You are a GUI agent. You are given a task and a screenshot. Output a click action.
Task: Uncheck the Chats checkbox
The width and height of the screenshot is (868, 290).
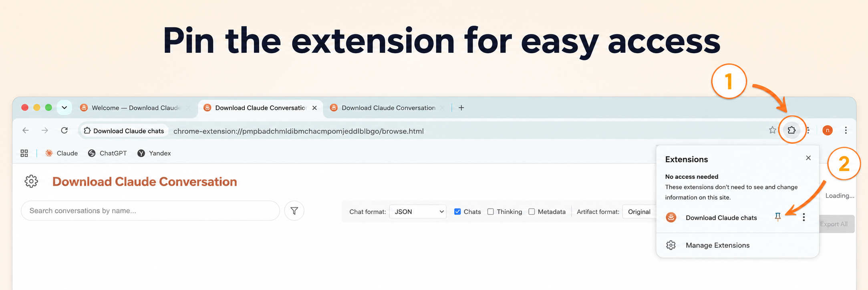tap(457, 212)
